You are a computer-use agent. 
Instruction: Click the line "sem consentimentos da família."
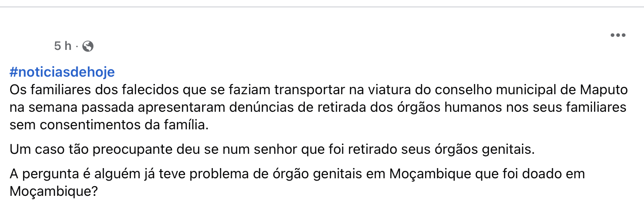pyautogui.click(x=109, y=125)
